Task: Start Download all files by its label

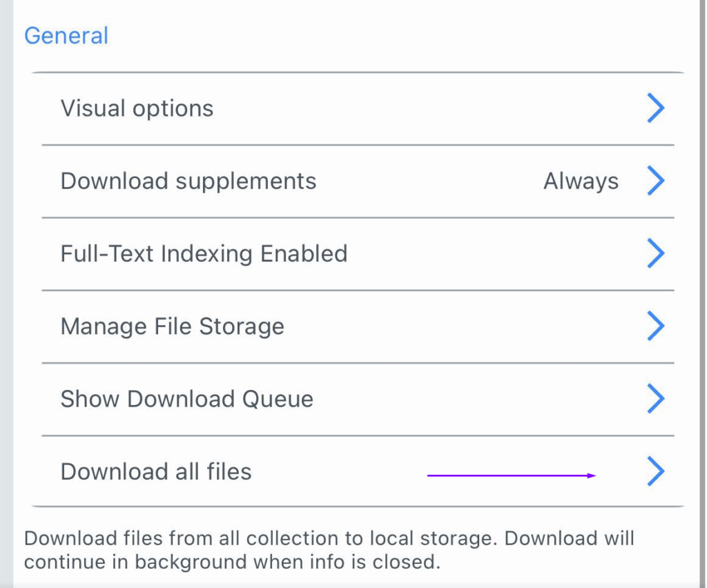Action: 156,471
